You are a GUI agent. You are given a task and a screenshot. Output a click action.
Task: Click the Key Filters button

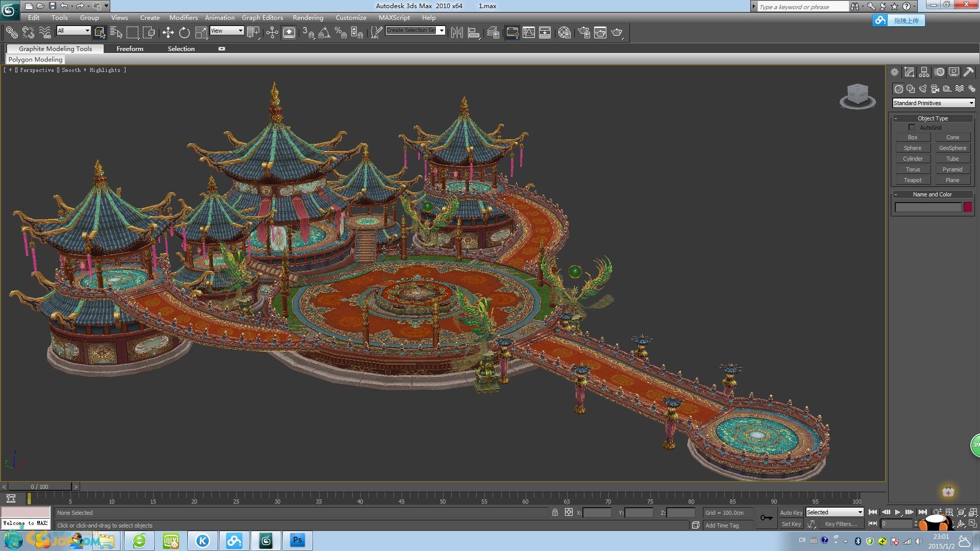pyautogui.click(x=840, y=524)
